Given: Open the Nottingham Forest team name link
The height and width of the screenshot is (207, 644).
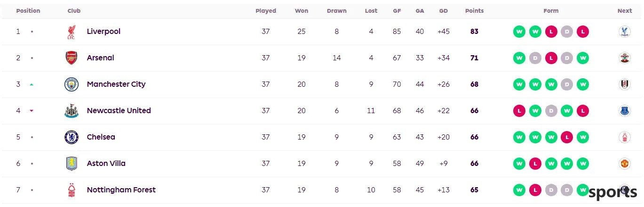Looking at the screenshot, I should coord(121,190).
